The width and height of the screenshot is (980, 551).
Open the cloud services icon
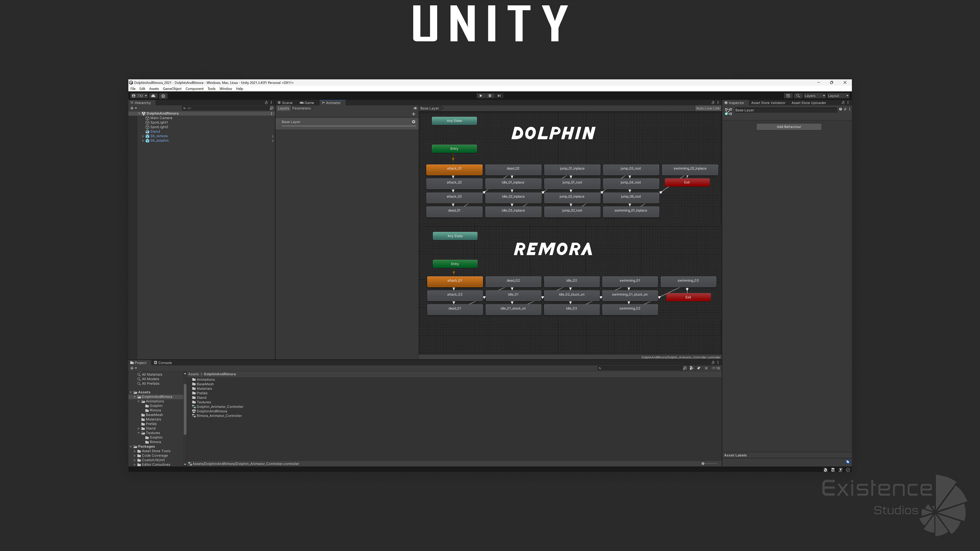point(153,96)
